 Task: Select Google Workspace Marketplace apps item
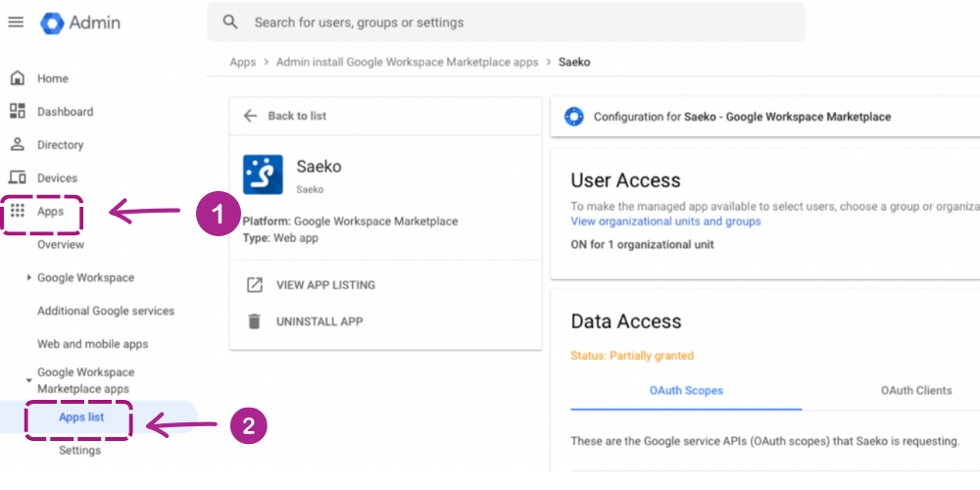pyautogui.click(x=85, y=380)
